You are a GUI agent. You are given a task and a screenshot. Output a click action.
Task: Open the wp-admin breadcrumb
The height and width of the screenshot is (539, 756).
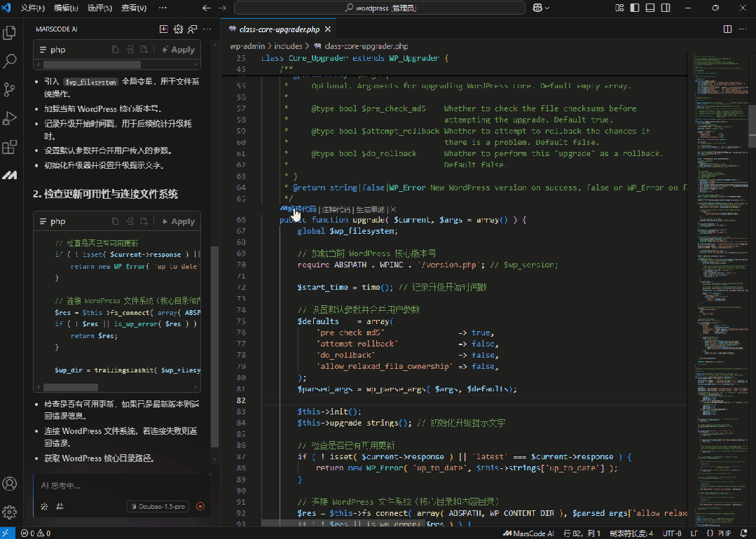click(247, 46)
